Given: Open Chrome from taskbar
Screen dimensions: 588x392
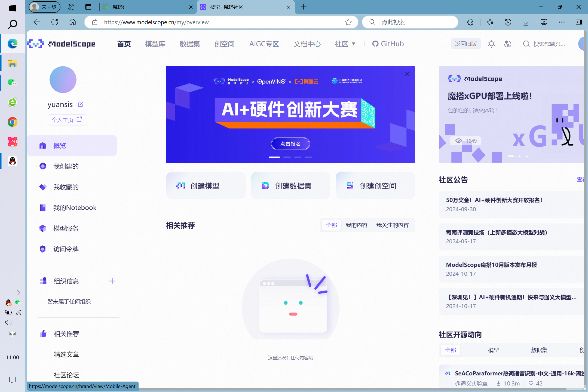Looking at the screenshot, I should click(x=13, y=122).
